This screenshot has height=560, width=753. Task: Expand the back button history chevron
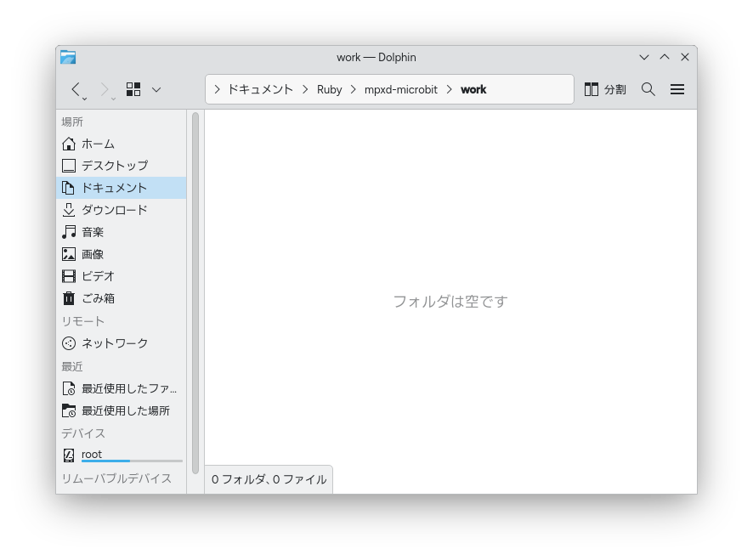(x=84, y=96)
